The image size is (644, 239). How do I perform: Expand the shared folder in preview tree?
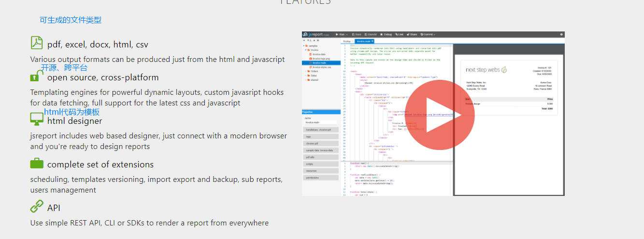click(306, 80)
